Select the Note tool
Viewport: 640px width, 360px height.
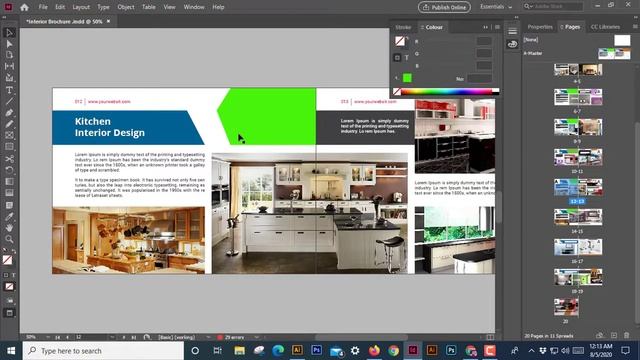(x=9, y=205)
